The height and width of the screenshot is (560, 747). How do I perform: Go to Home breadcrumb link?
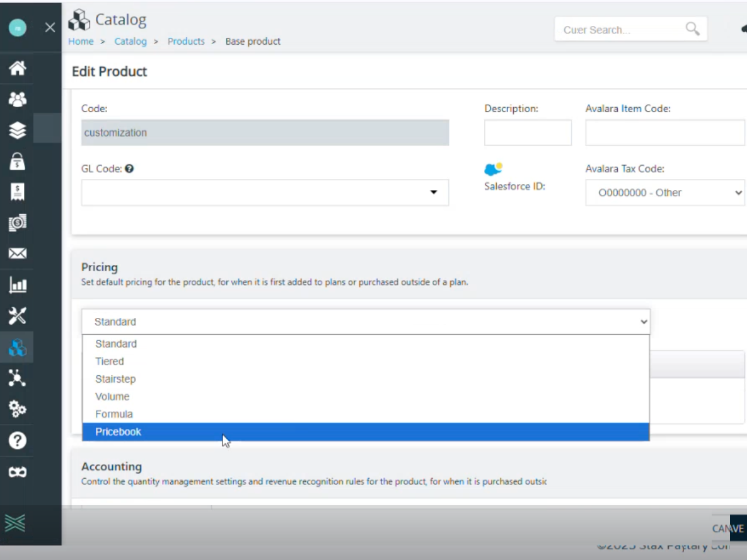click(81, 42)
